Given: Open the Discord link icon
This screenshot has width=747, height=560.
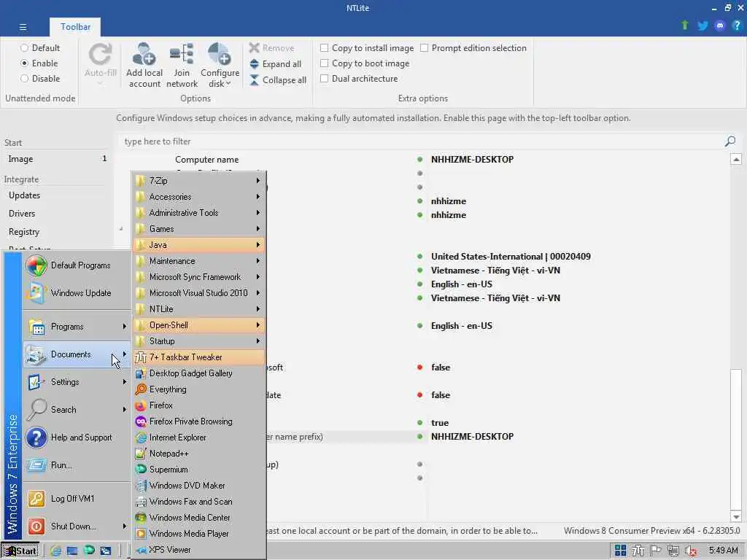Looking at the screenshot, I should pos(719,26).
